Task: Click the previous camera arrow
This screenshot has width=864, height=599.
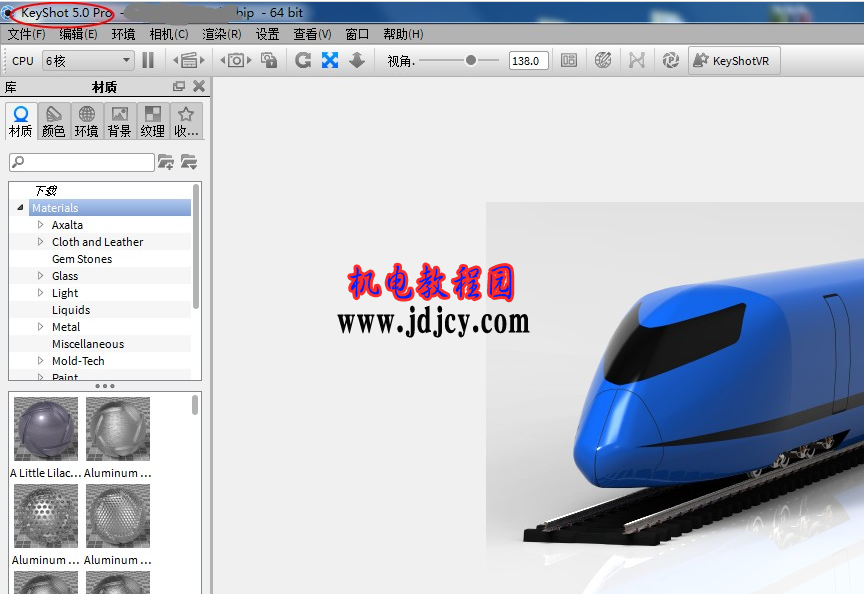Action: [x=223, y=60]
